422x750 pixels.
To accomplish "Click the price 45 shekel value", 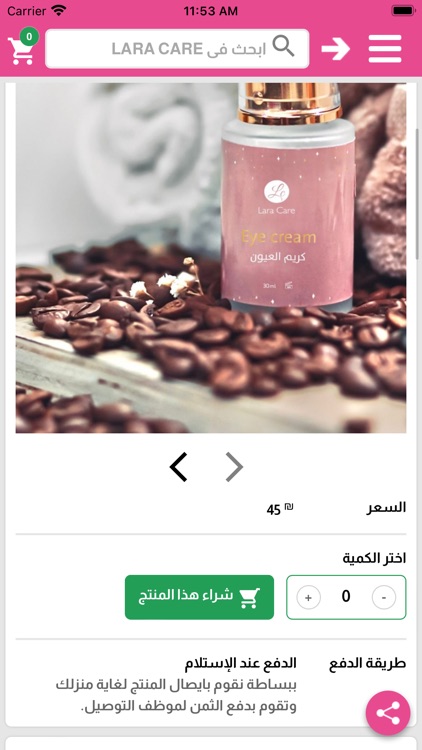I will coord(279,509).
